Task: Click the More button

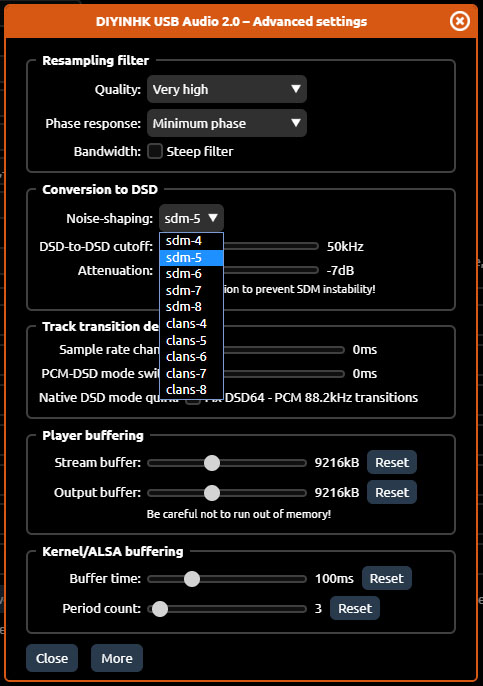Action: 117,658
